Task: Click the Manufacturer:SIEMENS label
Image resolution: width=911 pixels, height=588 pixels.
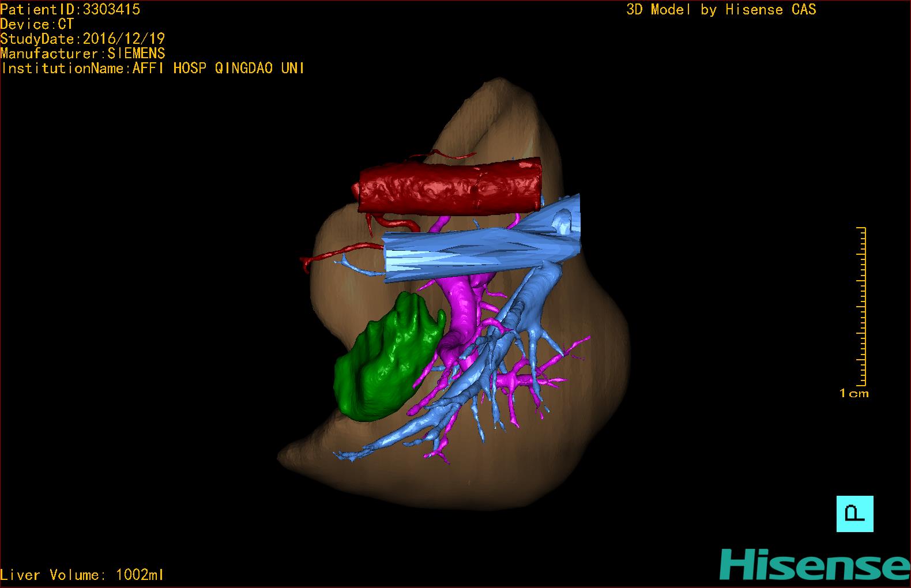Action: [82, 54]
